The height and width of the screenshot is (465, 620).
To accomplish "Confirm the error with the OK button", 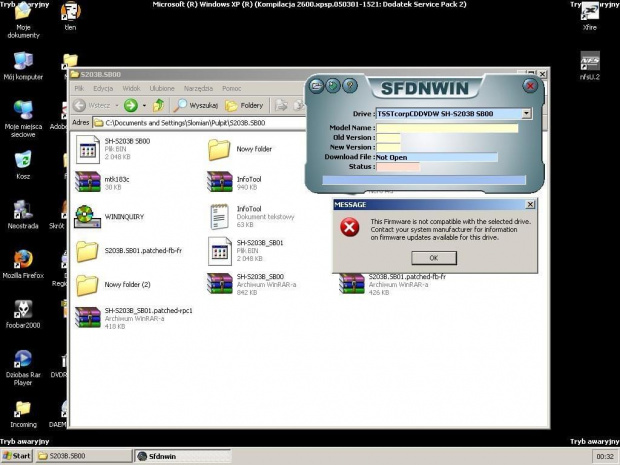I will (x=434, y=258).
